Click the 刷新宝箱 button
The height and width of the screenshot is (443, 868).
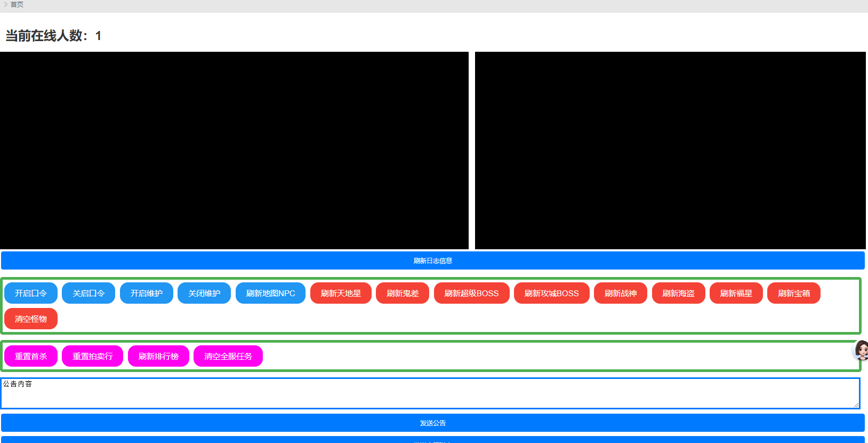point(793,293)
